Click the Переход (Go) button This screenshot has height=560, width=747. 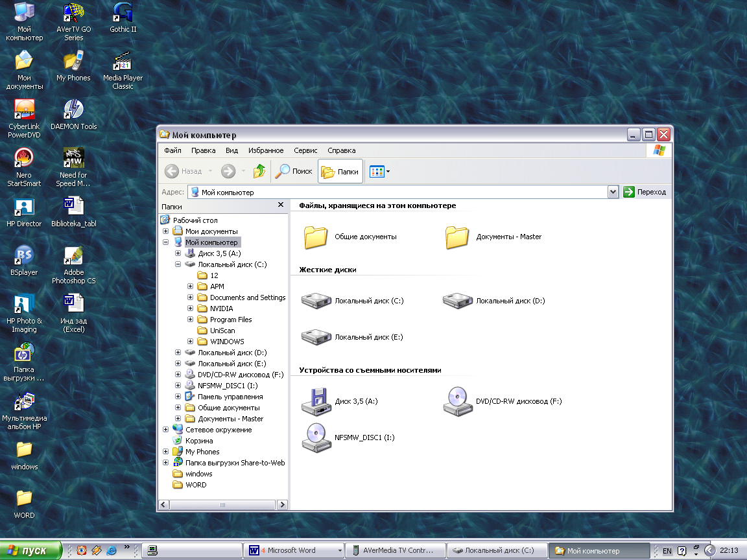(645, 192)
